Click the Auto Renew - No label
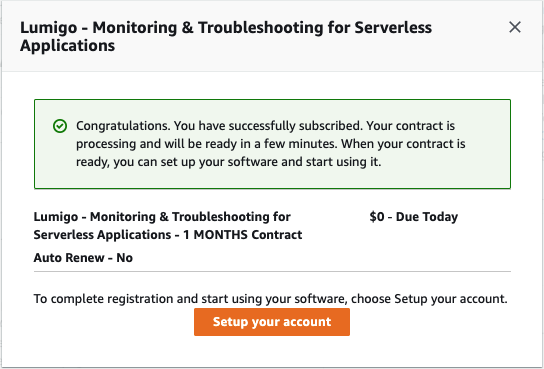This screenshot has width=544, height=369. [83, 258]
